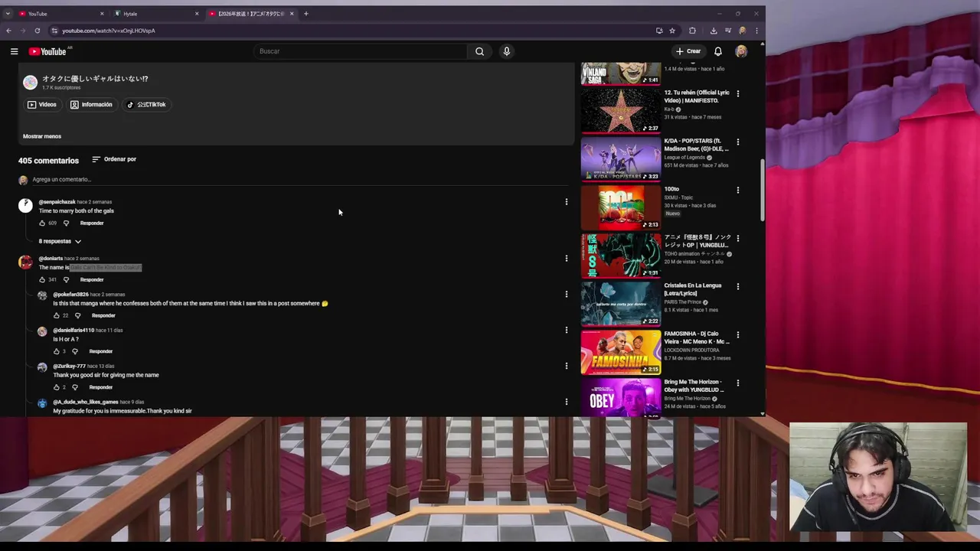The height and width of the screenshot is (551, 980).
Task: Like @danielfaris4110's reply
Action: pos(56,352)
